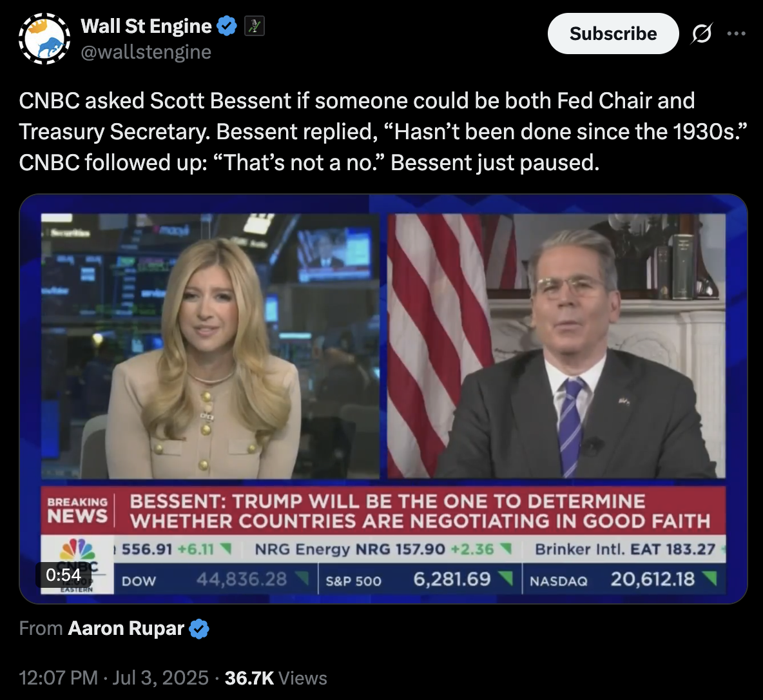Click the 0:54 video duration badge
This screenshot has height=700, width=763.
(x=63, y=575)
